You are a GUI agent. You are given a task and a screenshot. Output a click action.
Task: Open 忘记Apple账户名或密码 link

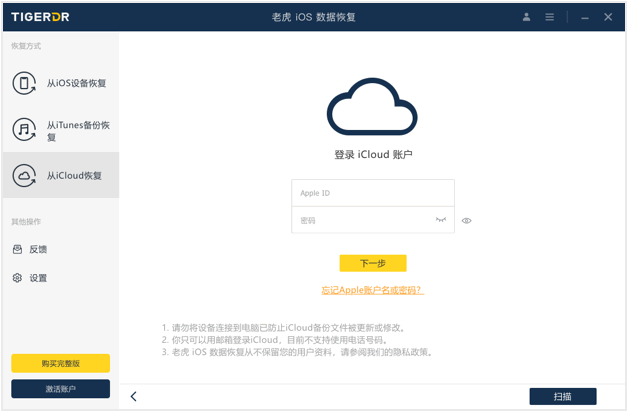click(372, 290)
